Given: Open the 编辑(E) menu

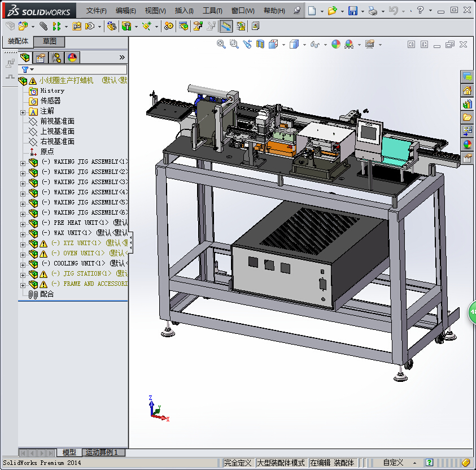Looking at the screenshot, I should tap(126, 11).
